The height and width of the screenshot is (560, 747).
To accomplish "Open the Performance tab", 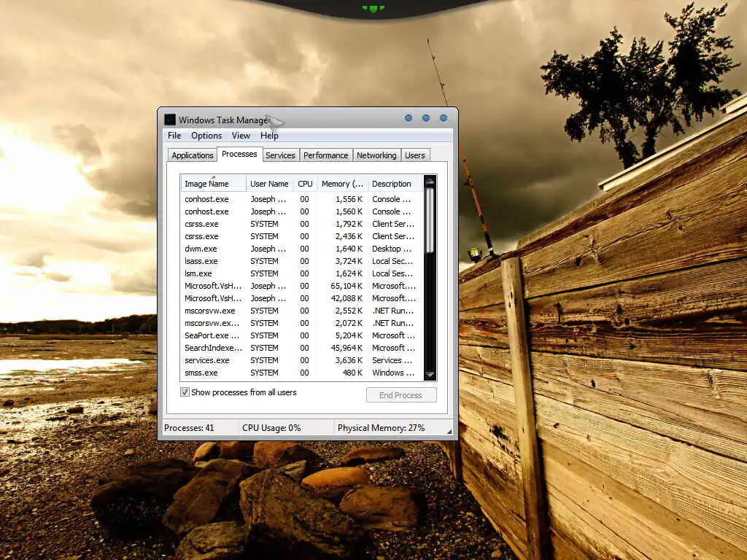I will [x=326, y=155].
